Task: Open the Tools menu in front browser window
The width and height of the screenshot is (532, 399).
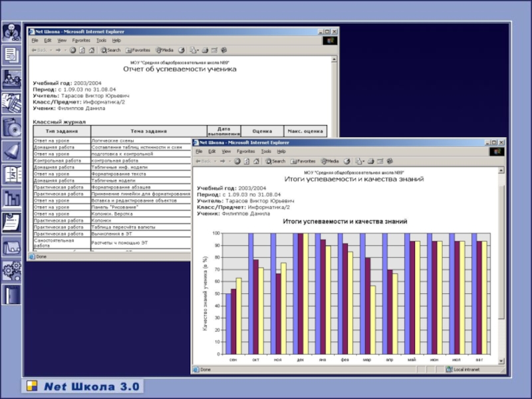Action: tap(266, 152)
